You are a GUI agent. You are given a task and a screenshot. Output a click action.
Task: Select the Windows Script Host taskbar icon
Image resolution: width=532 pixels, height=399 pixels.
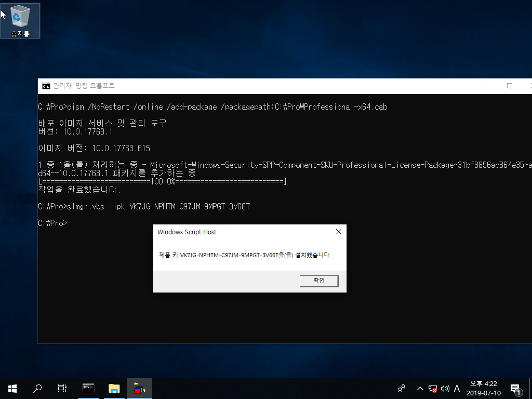tap(139, 389)
